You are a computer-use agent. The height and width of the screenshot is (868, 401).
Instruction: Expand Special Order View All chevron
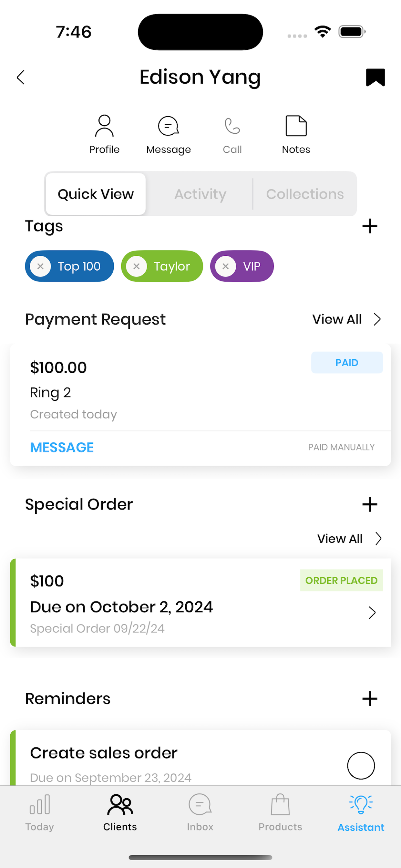[x=378, y=539]
